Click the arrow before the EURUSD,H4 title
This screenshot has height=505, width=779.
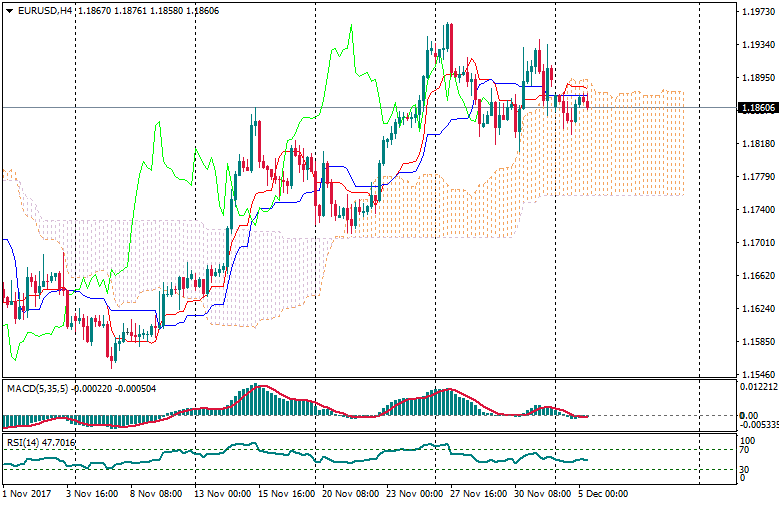coord(9,10)
